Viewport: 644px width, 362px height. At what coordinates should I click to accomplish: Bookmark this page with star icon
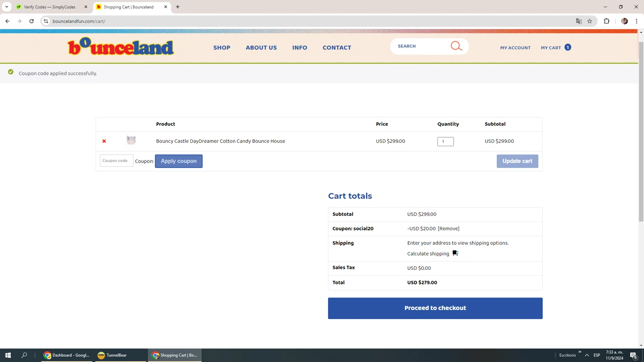(589, 21)
